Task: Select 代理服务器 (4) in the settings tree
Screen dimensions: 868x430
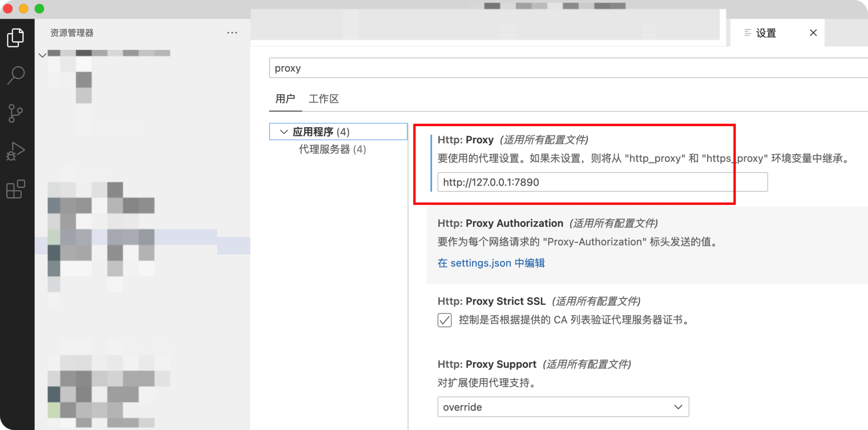Action: pyautogui.click(x=332, y=149)
